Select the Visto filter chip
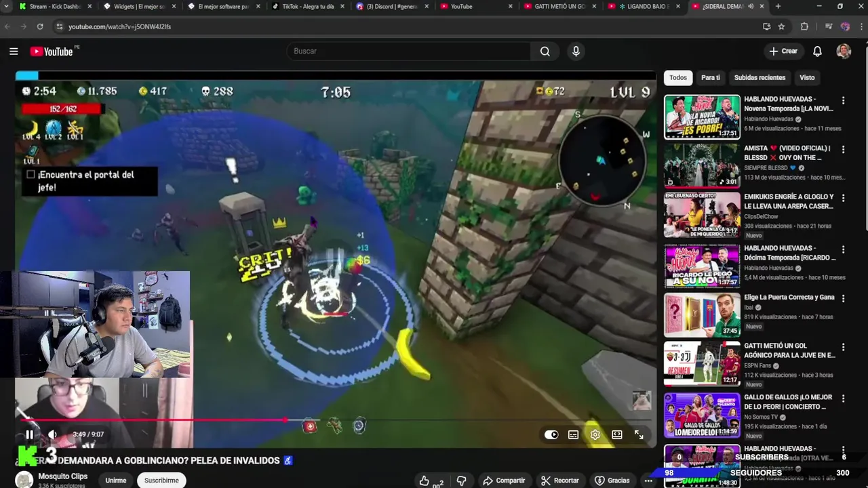Image resolution: width=868 pixels, height=488 pixels. coord(807,77)
